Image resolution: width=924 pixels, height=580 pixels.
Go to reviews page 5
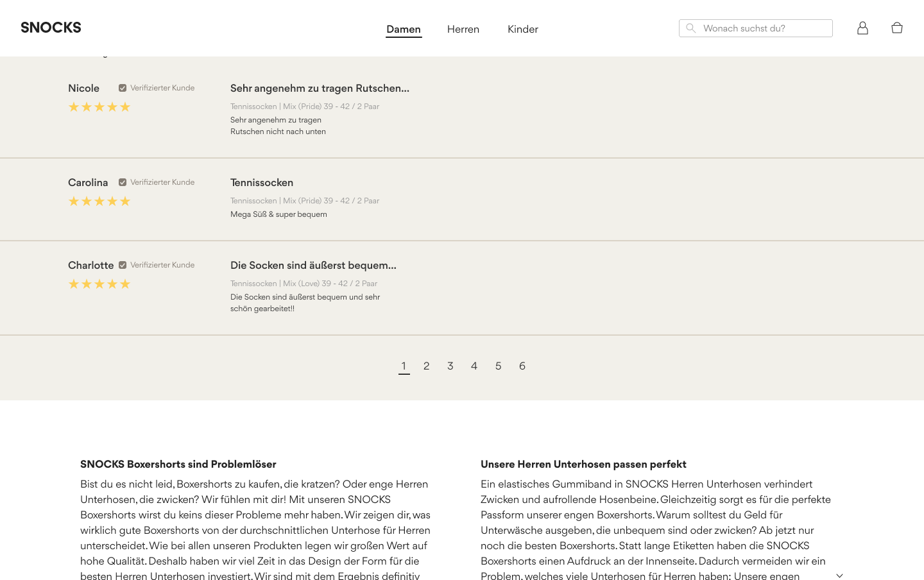click(x=498, y=366)
